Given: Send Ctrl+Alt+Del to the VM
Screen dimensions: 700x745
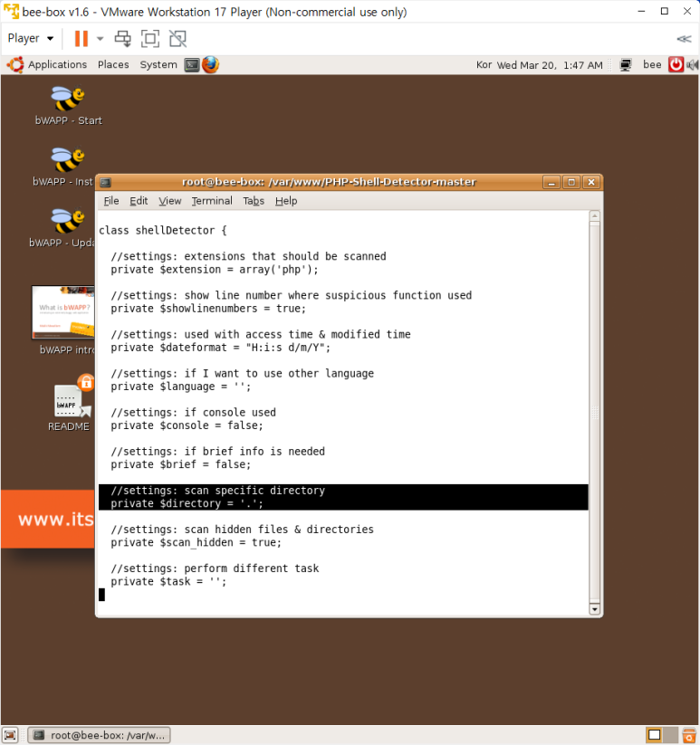Looking at the screenshot, I should pos(123,39).
